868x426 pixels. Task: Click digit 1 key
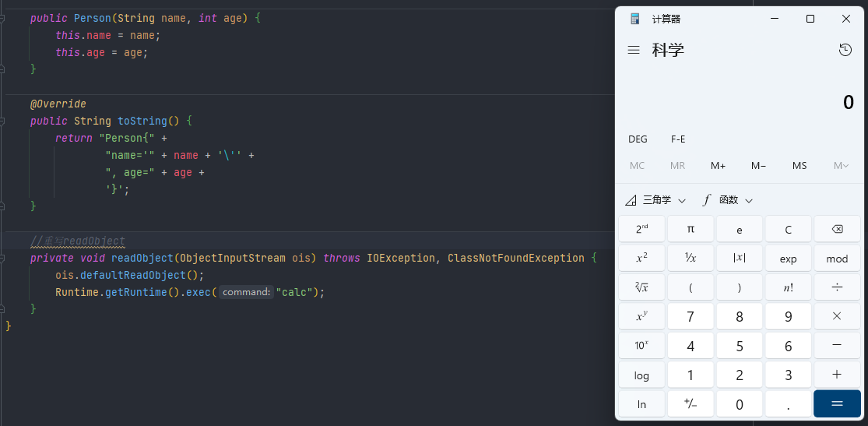pyautogui.click(x=691, y=375)
